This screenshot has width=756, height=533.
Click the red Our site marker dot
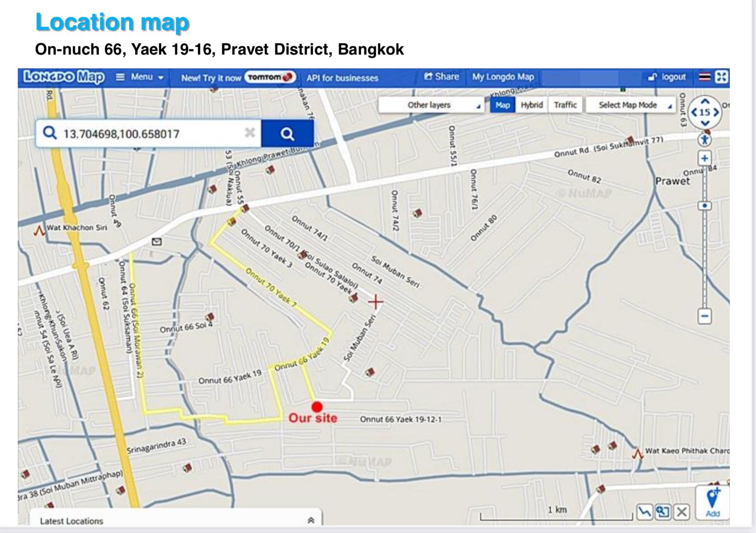pos(317,407)
